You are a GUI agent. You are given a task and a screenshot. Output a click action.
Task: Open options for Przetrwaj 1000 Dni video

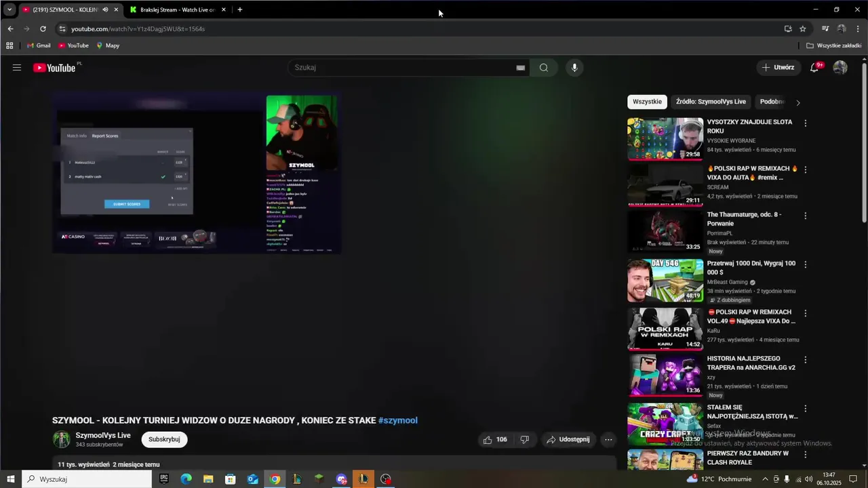click(806, 264)
